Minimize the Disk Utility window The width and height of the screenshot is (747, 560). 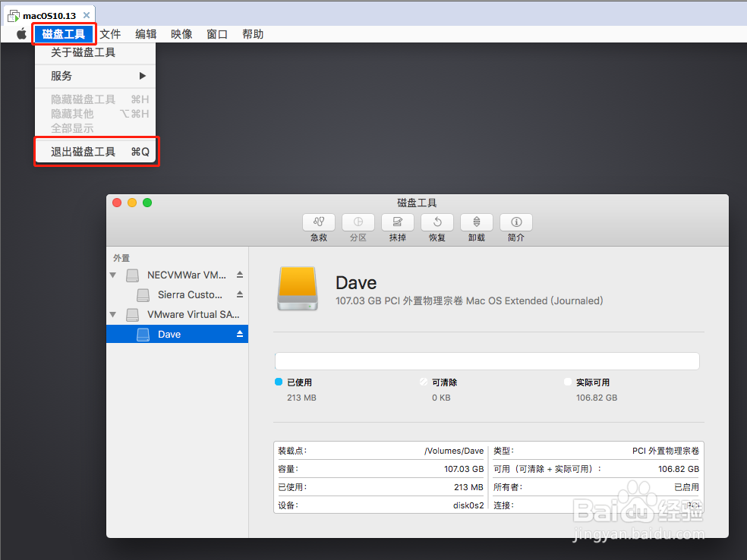pyautogui.click(x=132, y=203)
